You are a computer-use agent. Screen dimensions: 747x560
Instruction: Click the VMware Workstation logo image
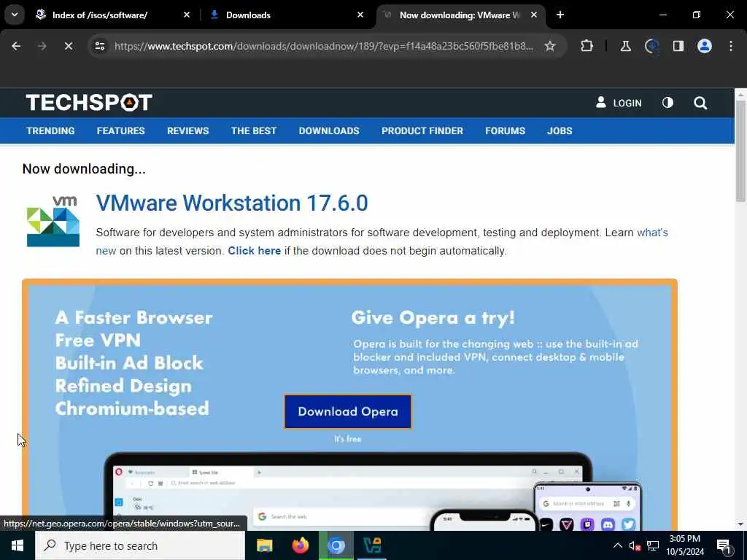point(53,222)
